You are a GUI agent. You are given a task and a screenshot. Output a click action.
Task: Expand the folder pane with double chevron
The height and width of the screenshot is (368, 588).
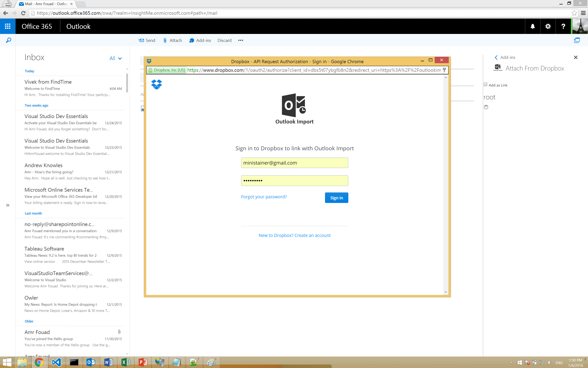click(8, 205)
